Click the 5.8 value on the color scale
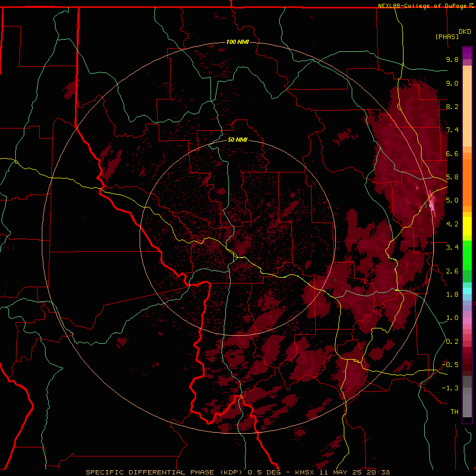 click(x=452, y=177)
